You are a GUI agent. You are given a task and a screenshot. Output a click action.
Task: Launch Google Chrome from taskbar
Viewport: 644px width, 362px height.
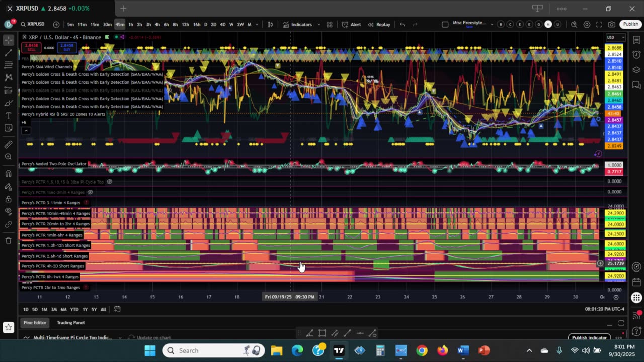422,350
